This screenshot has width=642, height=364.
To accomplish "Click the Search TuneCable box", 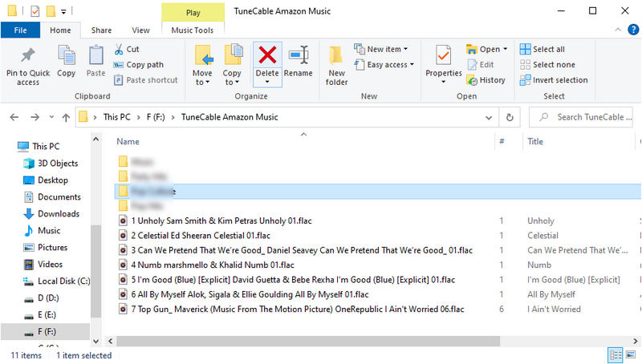I will click(x=581, y=117).
